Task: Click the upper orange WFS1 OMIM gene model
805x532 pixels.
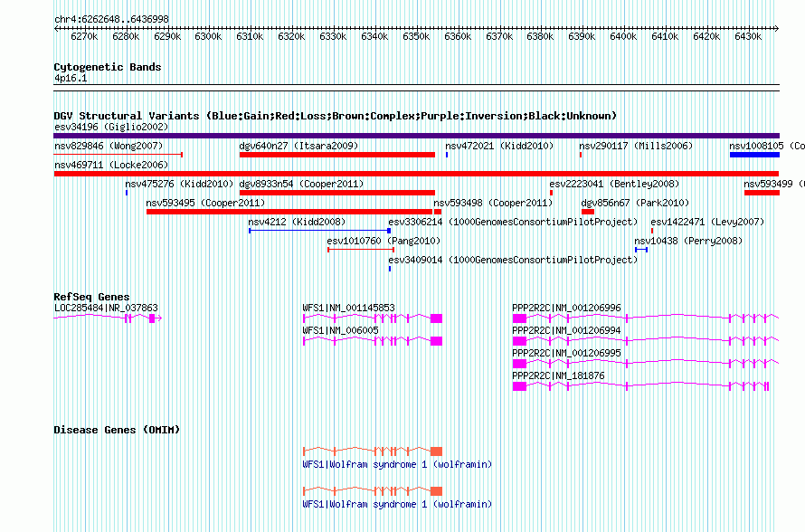Action: point(373,451)
